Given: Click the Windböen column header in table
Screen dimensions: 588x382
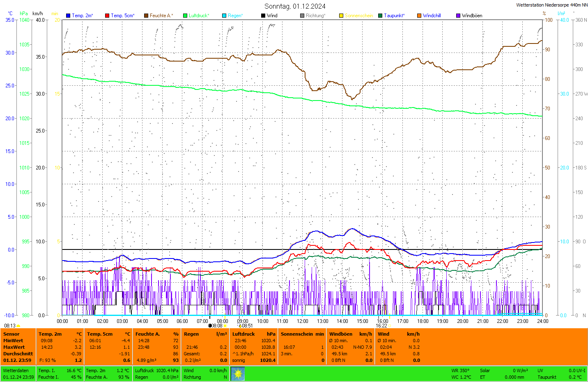Looking at the screenshot, I should pyautogui.click(x=341, y=334).
